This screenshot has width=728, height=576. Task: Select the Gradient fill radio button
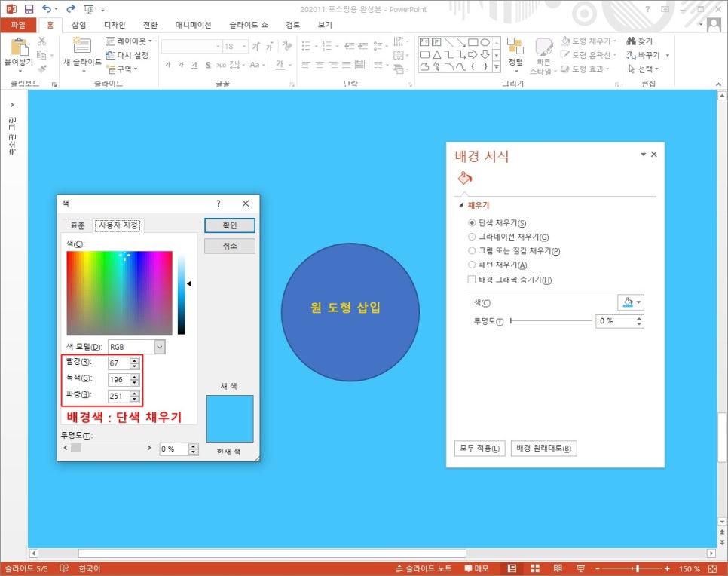[472, 237]
